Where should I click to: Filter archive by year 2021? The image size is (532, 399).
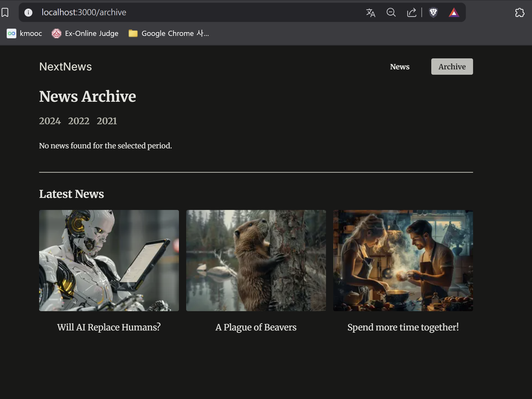coord(107,121)
